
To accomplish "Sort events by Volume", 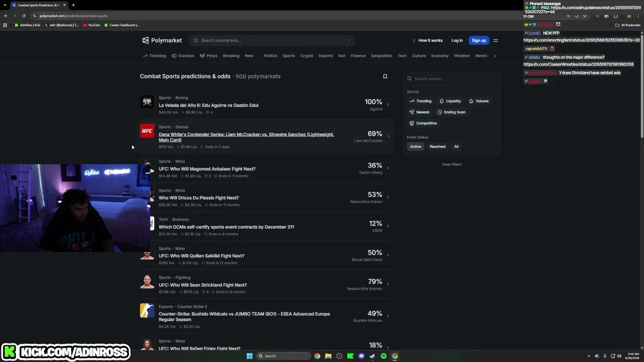I will tap(479, 101).
